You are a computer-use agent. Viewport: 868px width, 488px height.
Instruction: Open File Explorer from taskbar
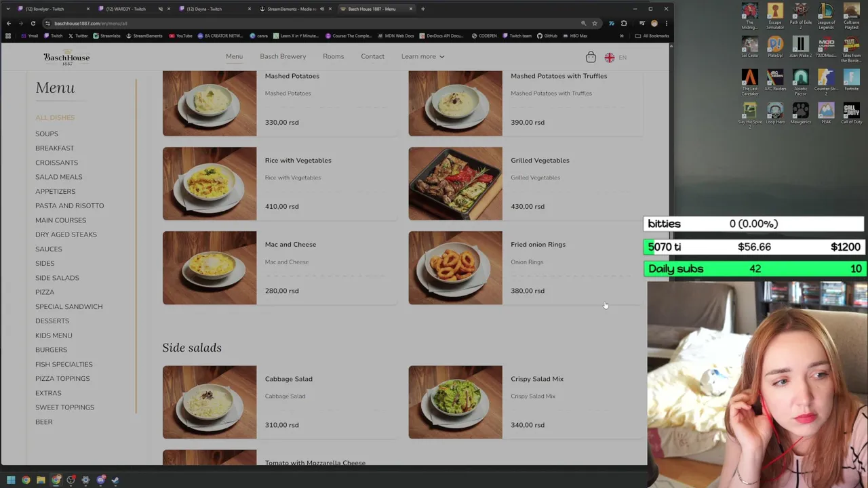pyautogui.click(x=41, y=480)
